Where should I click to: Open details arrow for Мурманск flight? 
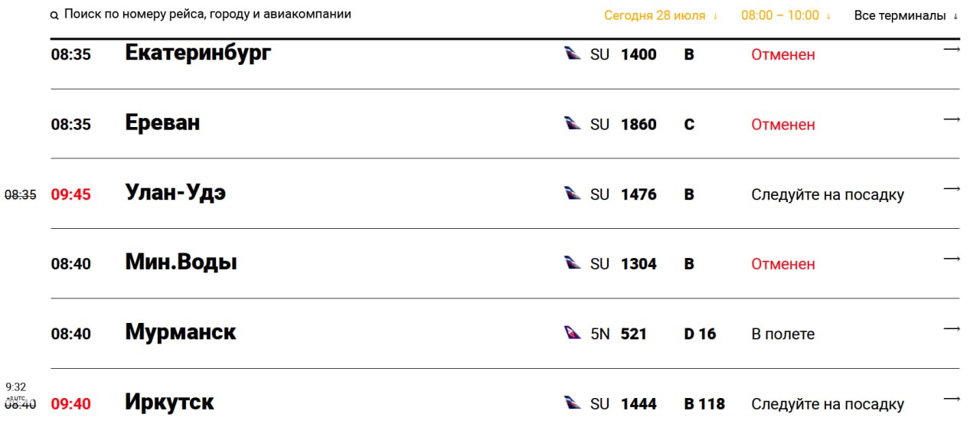tap(951, 329)
